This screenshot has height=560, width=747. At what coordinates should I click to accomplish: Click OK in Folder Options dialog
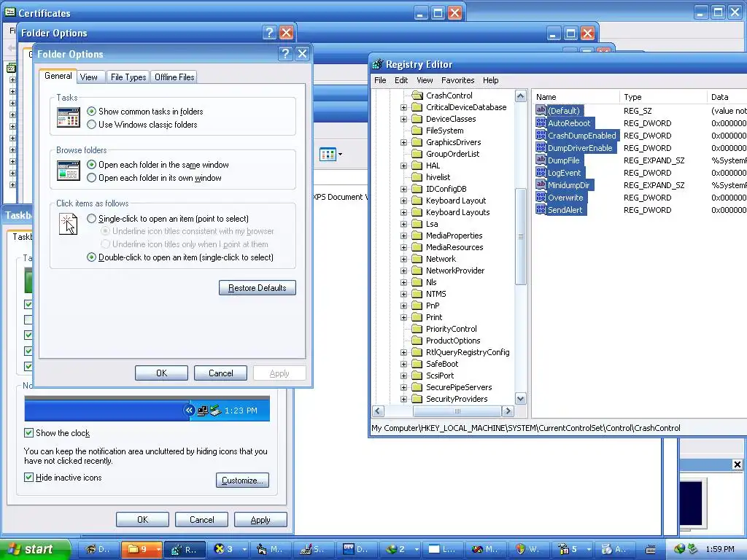161,373
